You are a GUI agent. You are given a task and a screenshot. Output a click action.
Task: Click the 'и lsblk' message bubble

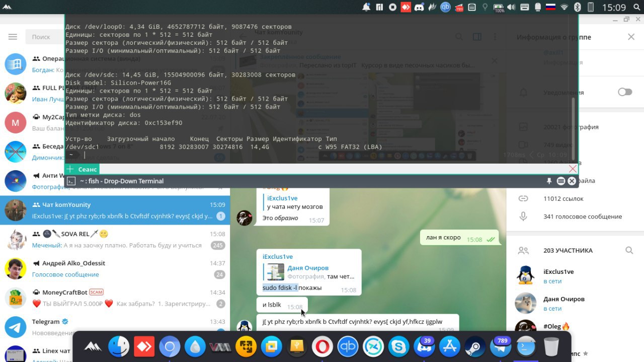[282, 305]
